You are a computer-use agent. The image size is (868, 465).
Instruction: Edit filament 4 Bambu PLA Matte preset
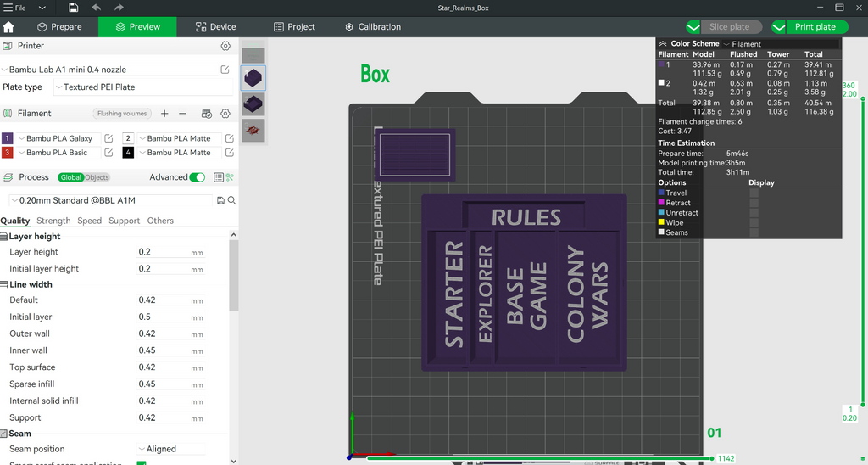[229, 153]
